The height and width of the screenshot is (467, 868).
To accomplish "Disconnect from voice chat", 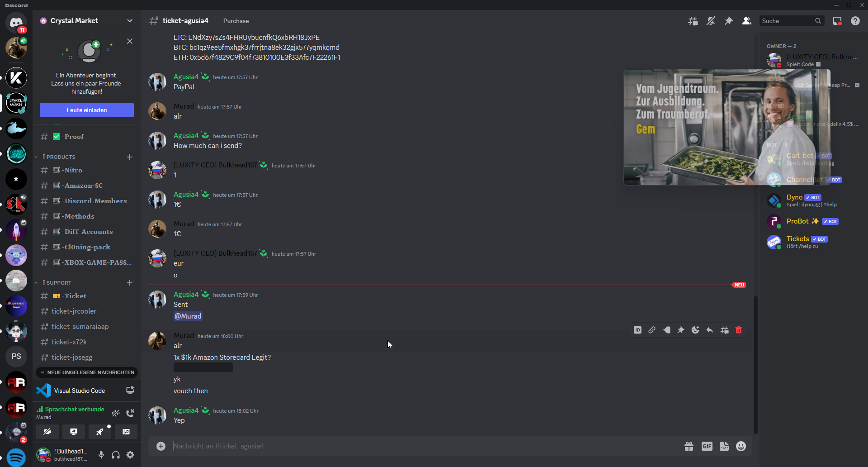I will click(130, 413).
